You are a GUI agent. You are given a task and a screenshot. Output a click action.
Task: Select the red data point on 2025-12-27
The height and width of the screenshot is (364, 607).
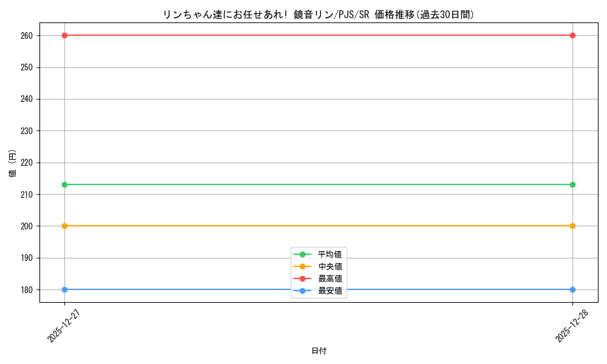click(x=64, y=35)
